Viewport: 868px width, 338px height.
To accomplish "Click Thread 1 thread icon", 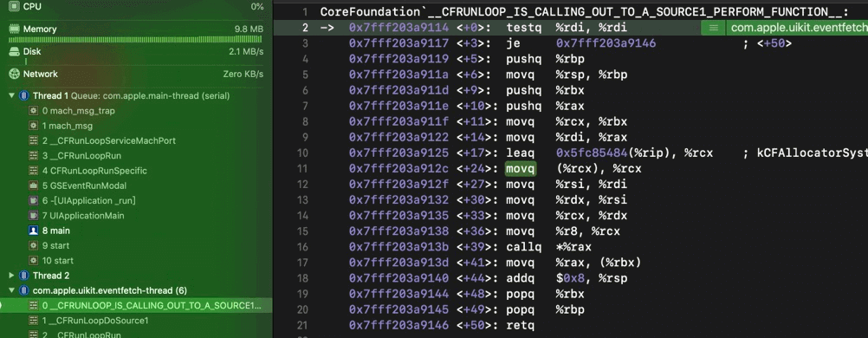I will click(x=23, y=96).
